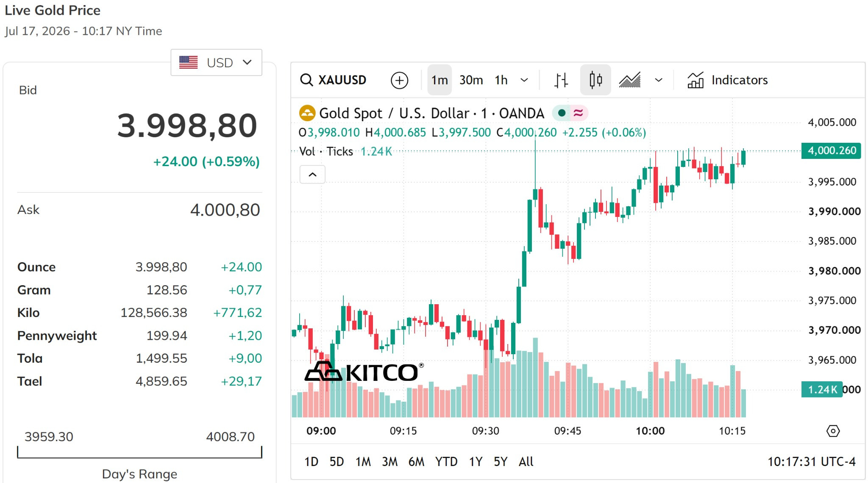Open the Indicators panel

[x=727, y=80]
